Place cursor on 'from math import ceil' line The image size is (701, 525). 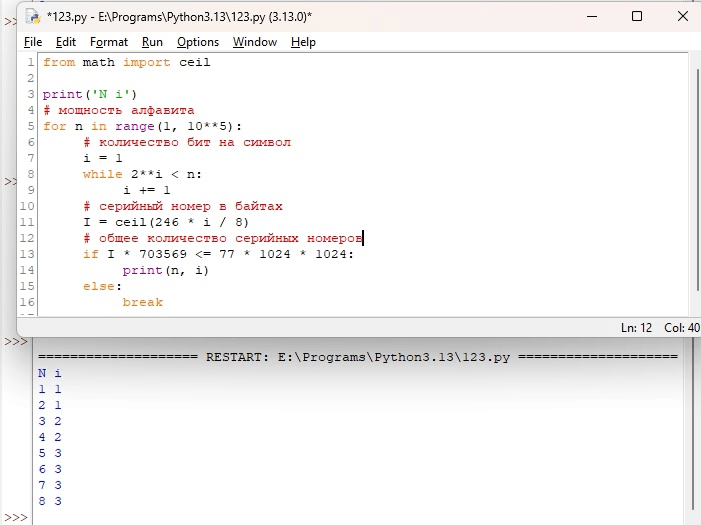pyautogui.click(x=127, y=62)
